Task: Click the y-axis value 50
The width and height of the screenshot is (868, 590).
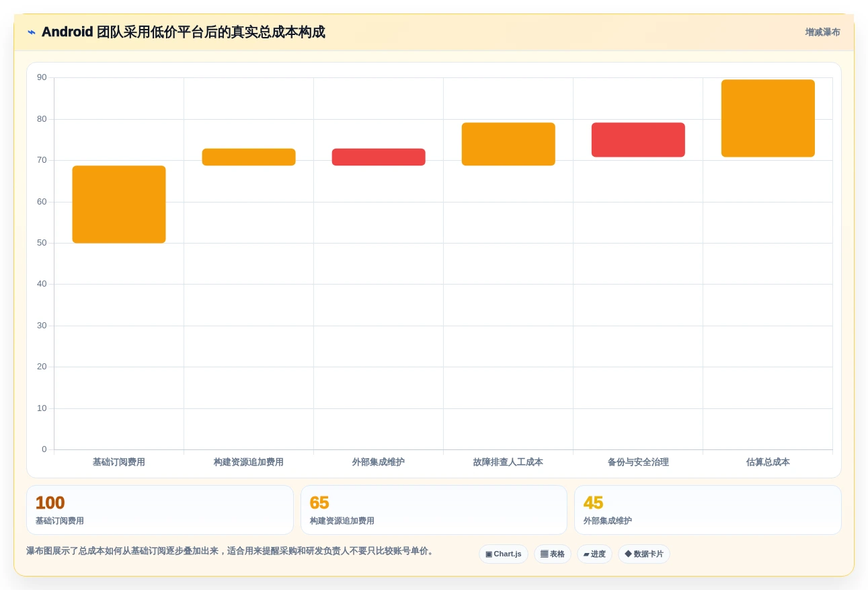Action: [x=42, y=243]
